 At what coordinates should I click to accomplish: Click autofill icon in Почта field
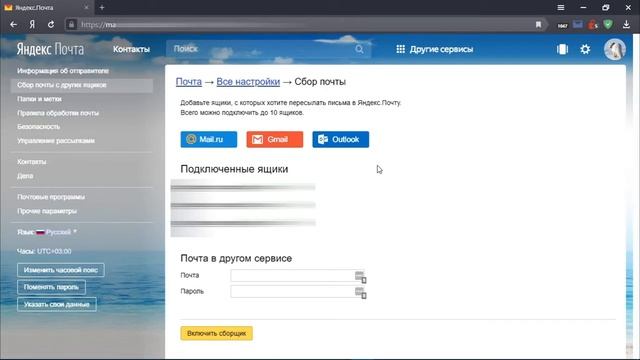coord(360,277)
